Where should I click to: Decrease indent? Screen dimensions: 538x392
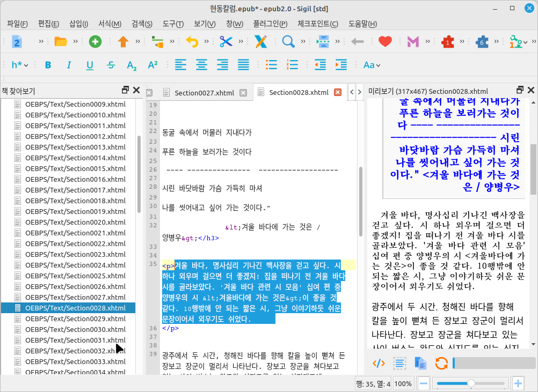tap(320, 65)
